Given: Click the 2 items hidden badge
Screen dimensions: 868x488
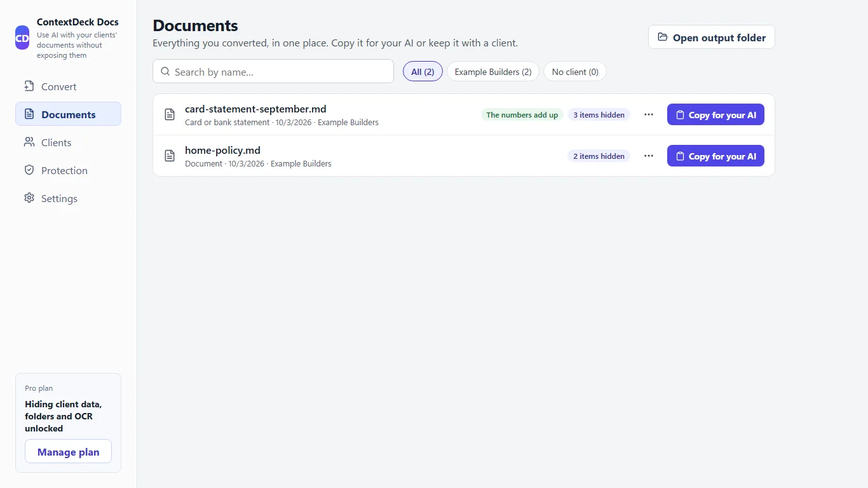Looking at the screenshot, I should click(599, 156).
